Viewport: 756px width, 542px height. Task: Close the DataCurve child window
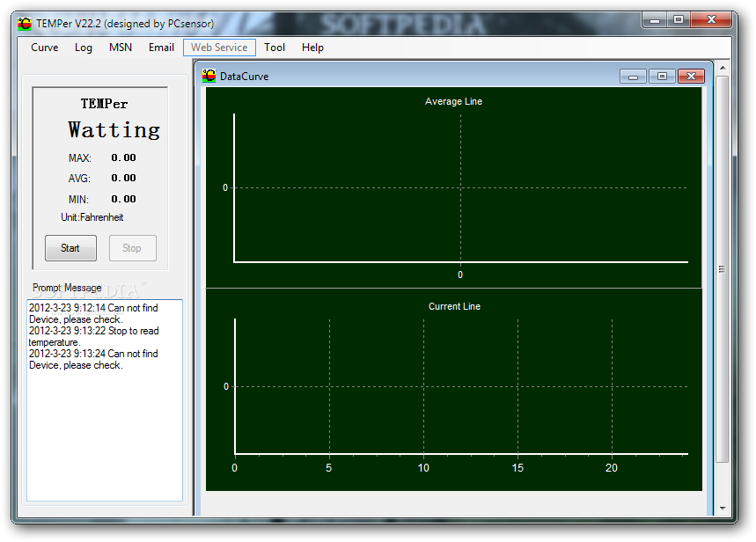(692, 77)
